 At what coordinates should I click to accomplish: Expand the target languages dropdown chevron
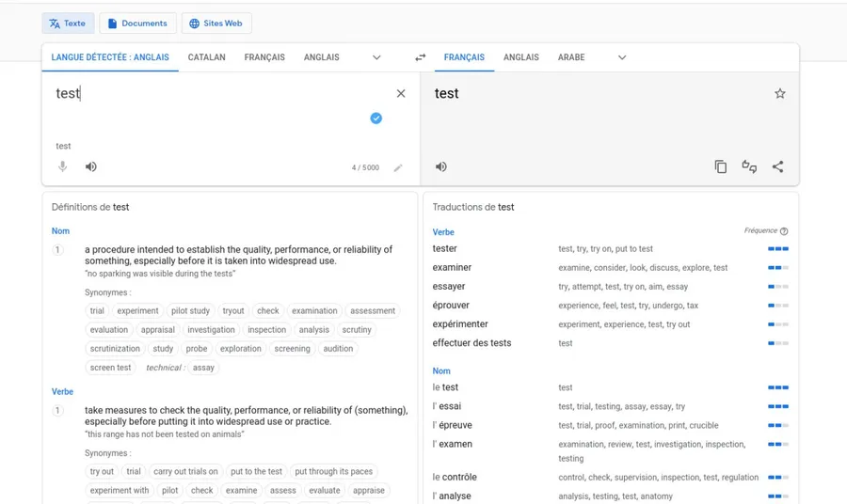(622, 57)
